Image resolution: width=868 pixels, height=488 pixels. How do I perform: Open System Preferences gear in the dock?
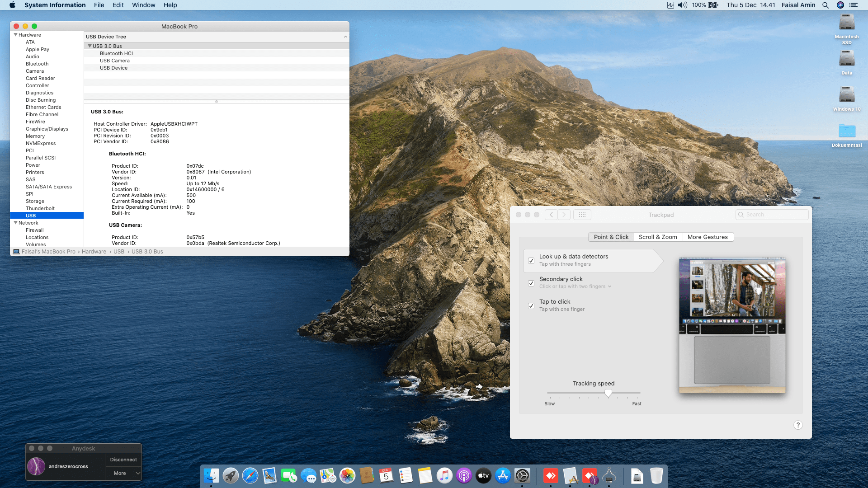[x=522, y=475]
